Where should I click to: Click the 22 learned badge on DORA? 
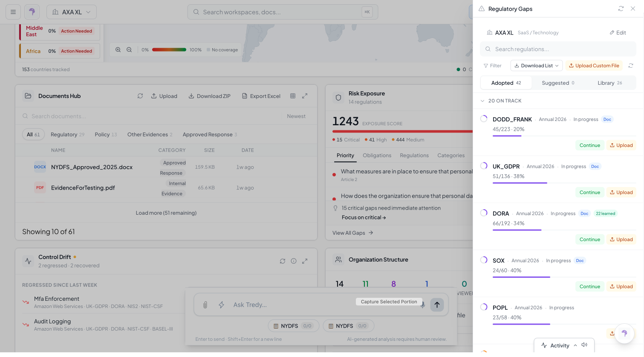pos(605,214)
